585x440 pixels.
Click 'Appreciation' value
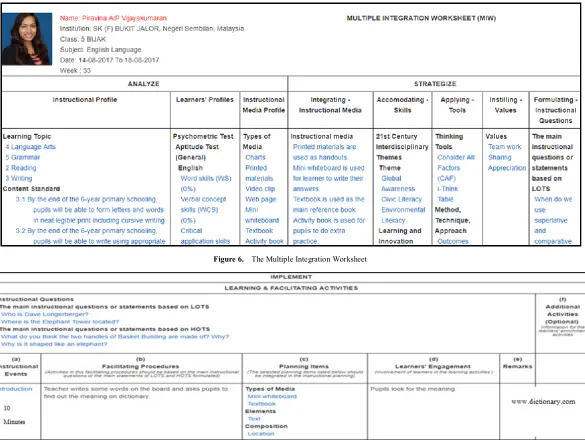pos(507,168)
